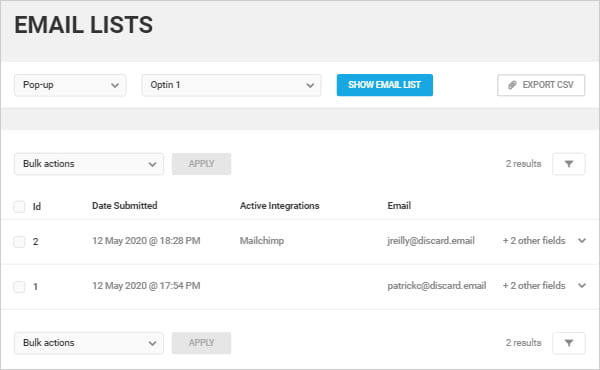Open the bottom Bulk actions dropdown

click(89, 343)
